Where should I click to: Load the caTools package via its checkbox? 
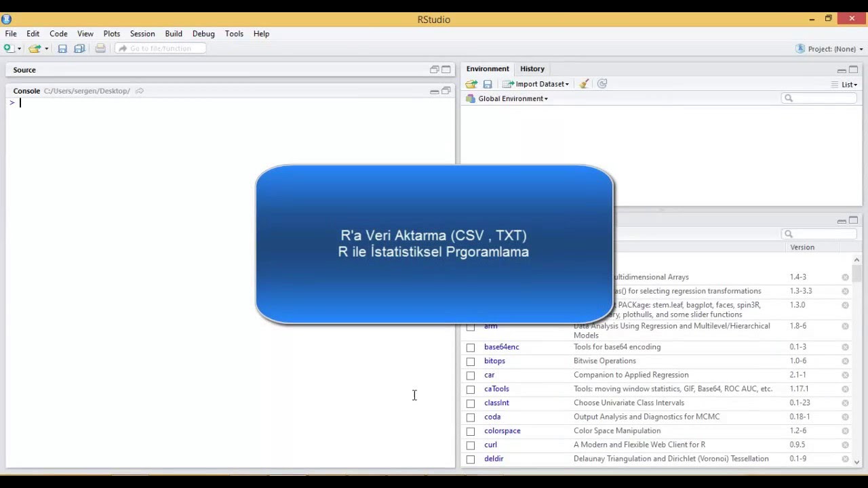click(471, 389)
